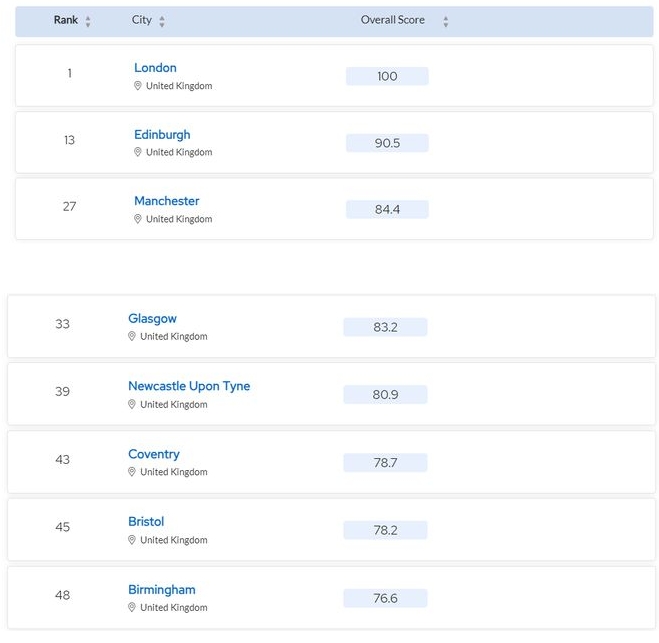Click the location pin under Edinburgh
The image size is (659, 643).
coord(137,152)
